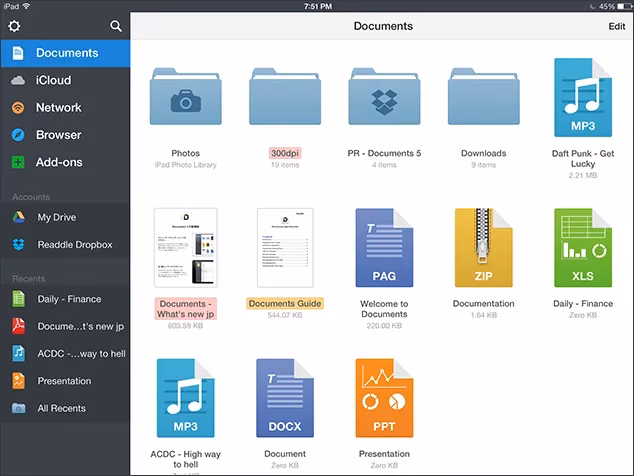634x476 pixels.
Task: Open the Documents Guide PDF thumbnail
Action: coord(285,248)
